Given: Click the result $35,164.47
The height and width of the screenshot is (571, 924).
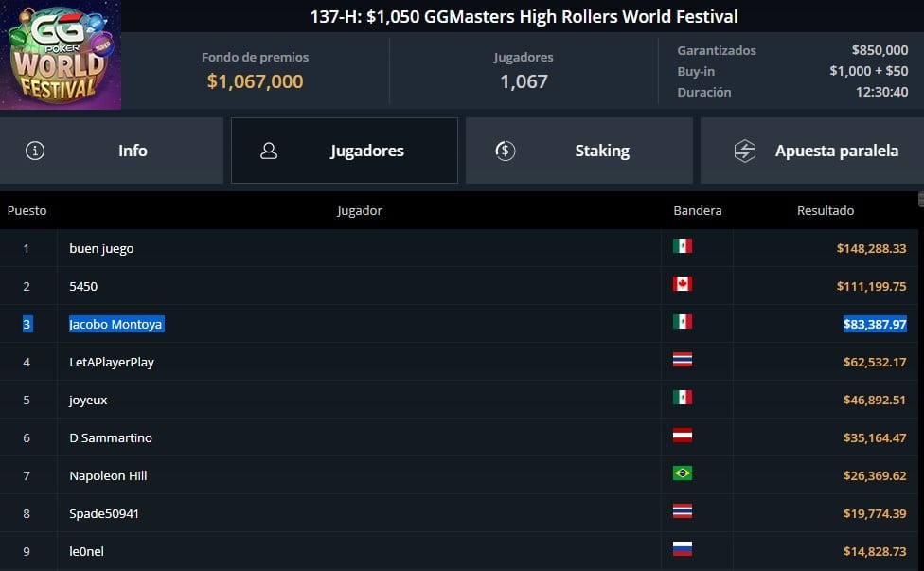Looking at the screenshot, I should tap(875, 437).
